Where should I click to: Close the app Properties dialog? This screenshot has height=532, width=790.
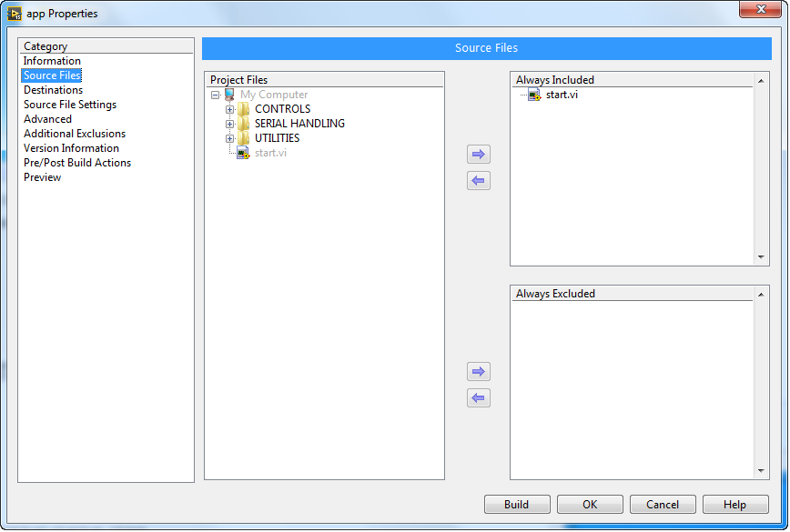point(761,9)
